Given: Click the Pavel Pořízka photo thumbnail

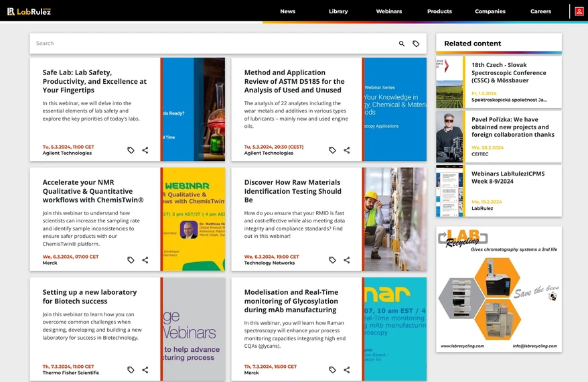Looking at the screenshot, I should (449, 137).
